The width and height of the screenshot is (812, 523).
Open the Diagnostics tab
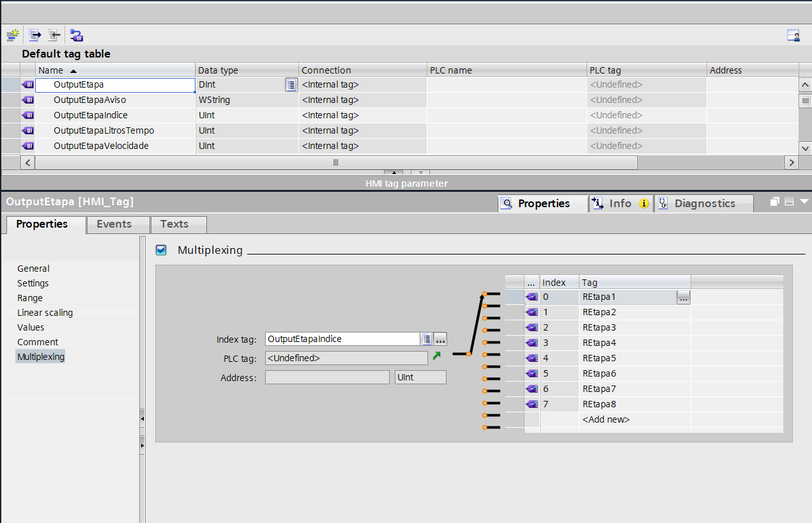704,203
